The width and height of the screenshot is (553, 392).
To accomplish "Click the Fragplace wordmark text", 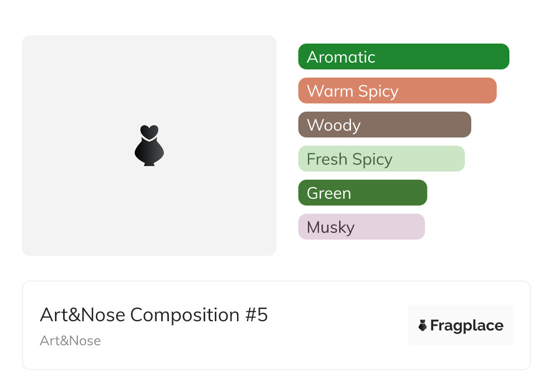I will click(467, 326).
